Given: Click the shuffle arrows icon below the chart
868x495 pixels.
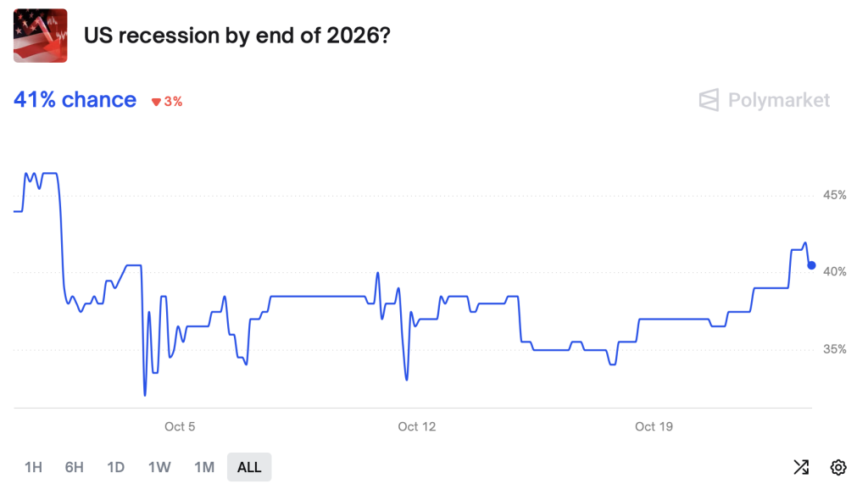Looking at the screenshot, I should 801,467.
